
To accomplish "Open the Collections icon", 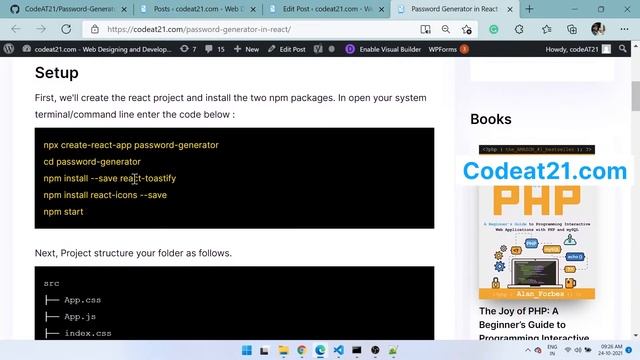I will 572,29.
